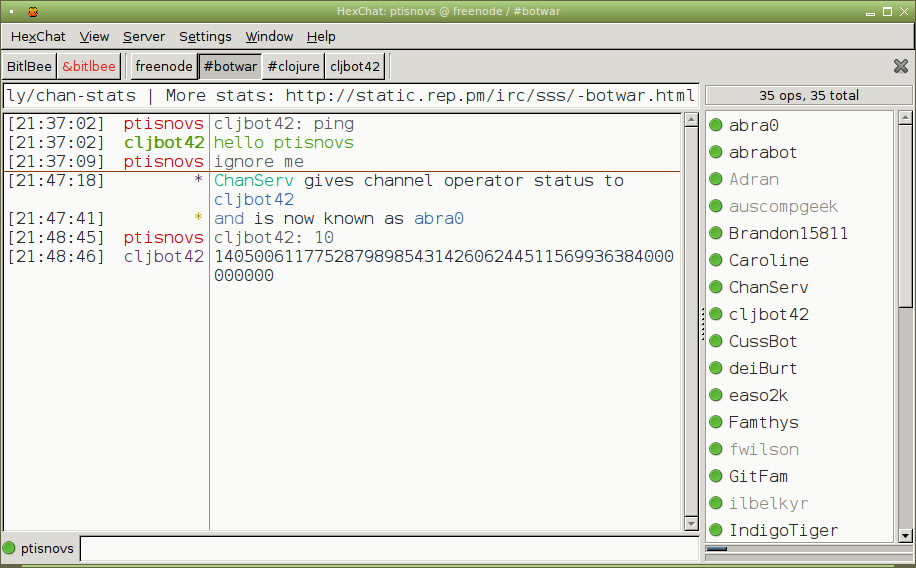Viewport: 916px width, 568px height.
Task: Click the user list scrollbar down arrow
Action: [905, 535]
